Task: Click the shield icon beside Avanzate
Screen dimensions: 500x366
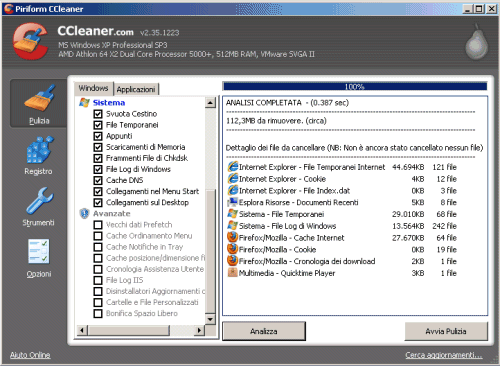Action: click(x=84, y=213)
